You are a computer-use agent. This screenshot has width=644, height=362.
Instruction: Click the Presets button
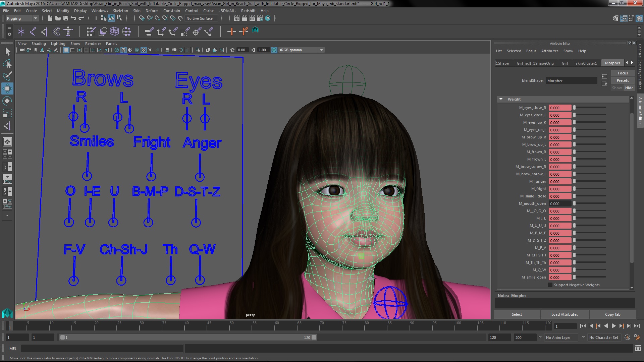623,80
